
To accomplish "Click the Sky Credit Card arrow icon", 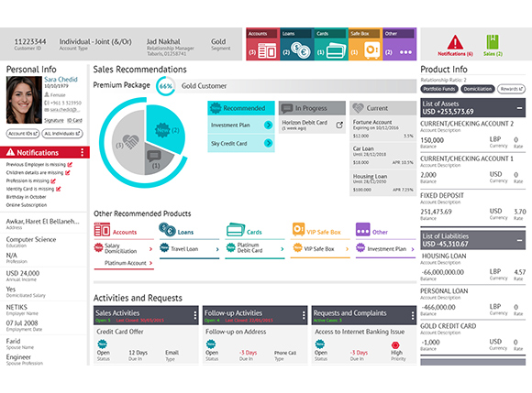I will coord(268,143).
